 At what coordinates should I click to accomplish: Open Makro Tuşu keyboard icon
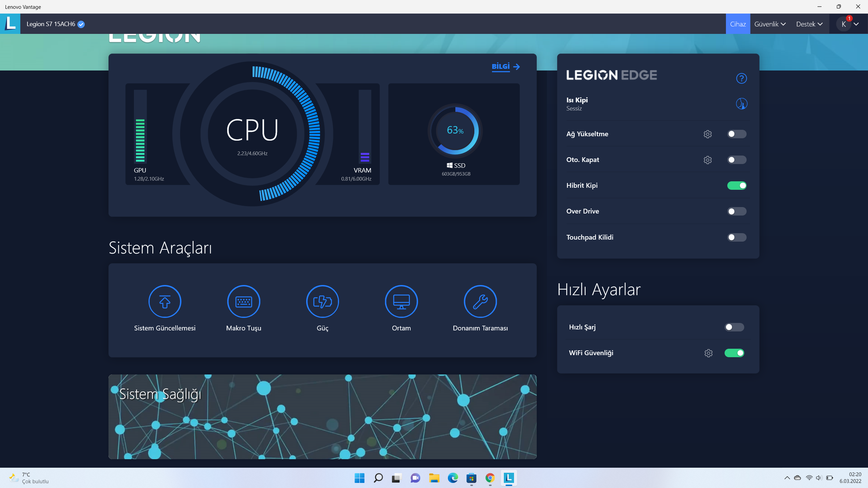coord(243,301)
